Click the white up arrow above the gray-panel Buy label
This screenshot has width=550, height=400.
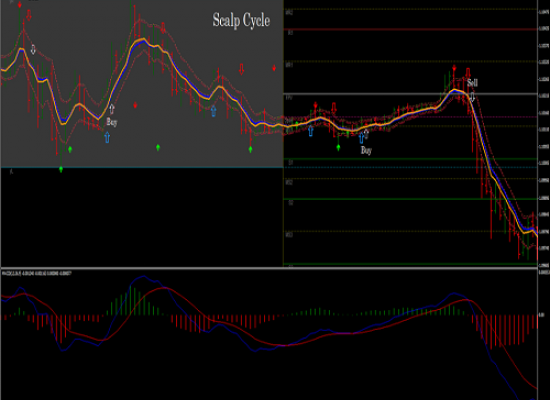point(112,109)
